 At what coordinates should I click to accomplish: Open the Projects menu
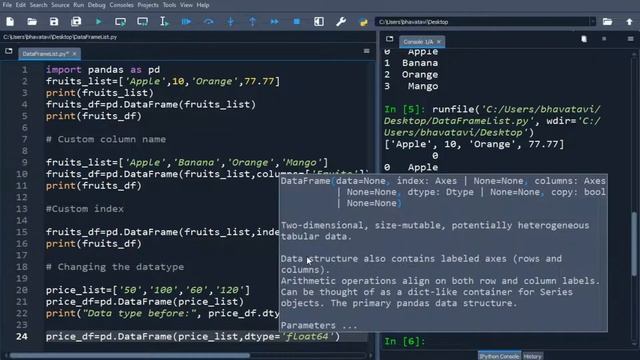coord(148,5)
